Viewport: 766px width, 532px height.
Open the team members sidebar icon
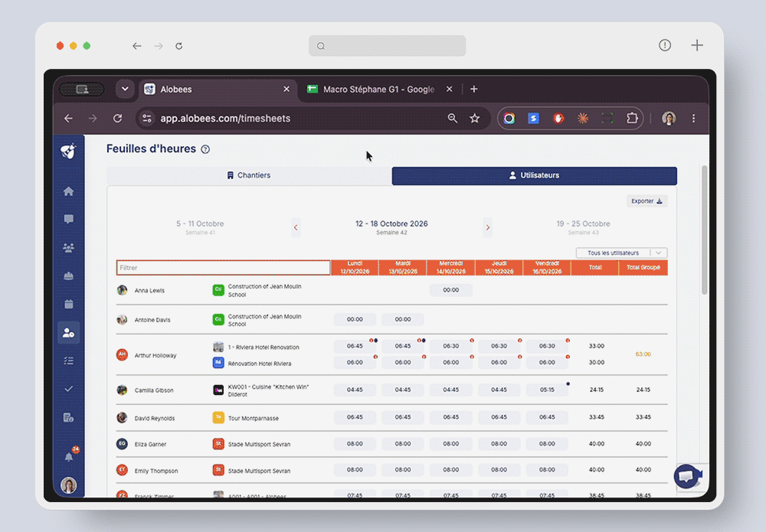pyautogui.click(x=68, y=248)
